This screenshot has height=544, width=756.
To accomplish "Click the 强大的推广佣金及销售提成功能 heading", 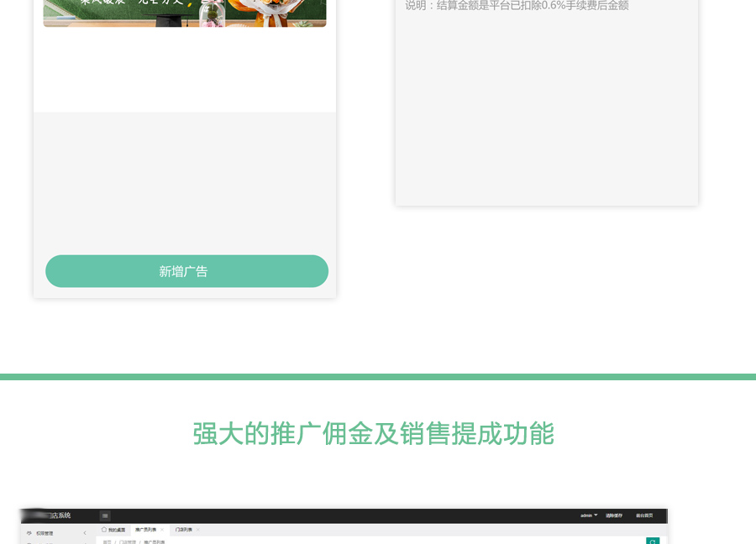I will pos(374,434).
